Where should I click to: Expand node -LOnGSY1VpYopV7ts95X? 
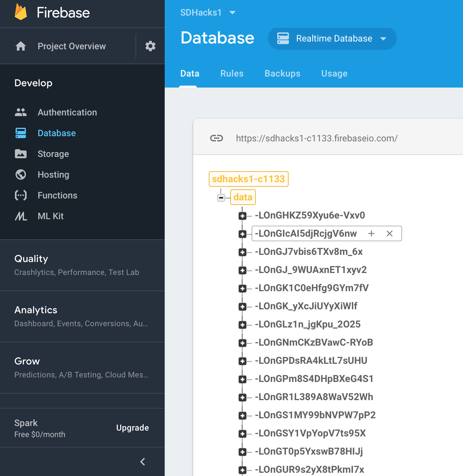(x=242, y=434)
